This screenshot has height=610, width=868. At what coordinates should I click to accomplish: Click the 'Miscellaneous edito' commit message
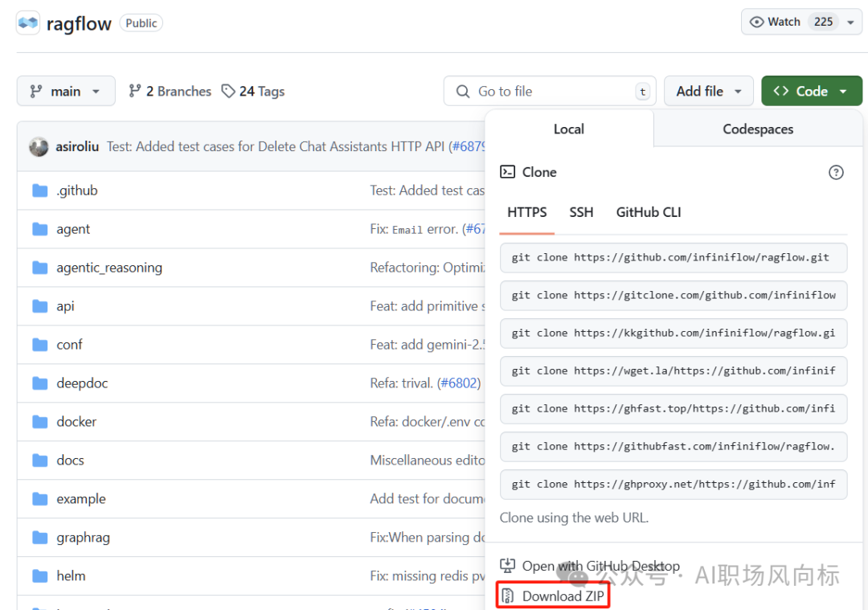[x=428, y=460]
